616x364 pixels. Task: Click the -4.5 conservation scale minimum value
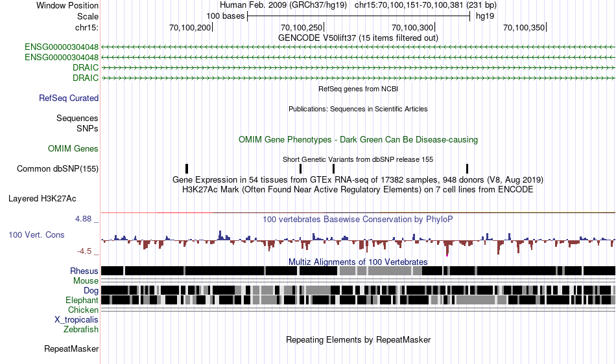(x=84, y=251)
